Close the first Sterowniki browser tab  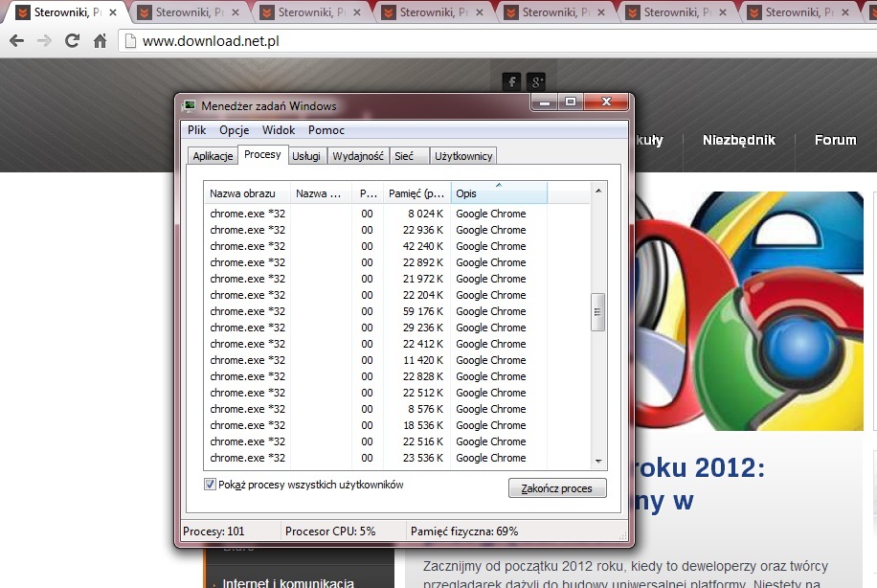(113, 12)
